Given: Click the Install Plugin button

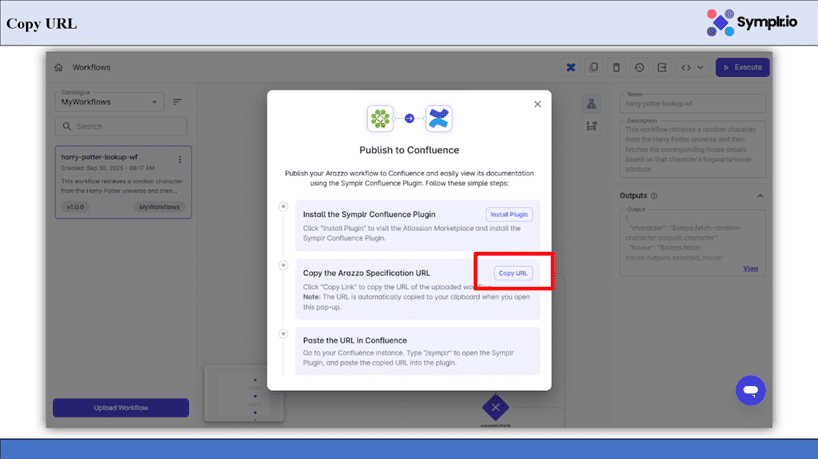Looking at the screenshot, I should [x=509, y=214].
